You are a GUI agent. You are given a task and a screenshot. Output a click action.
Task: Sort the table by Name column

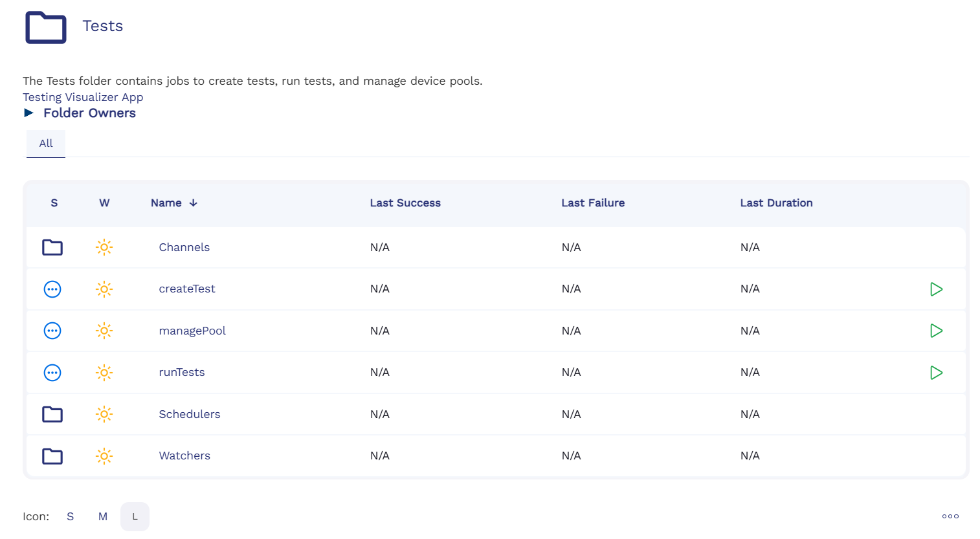pyautogui.click(x=166, y=203)
